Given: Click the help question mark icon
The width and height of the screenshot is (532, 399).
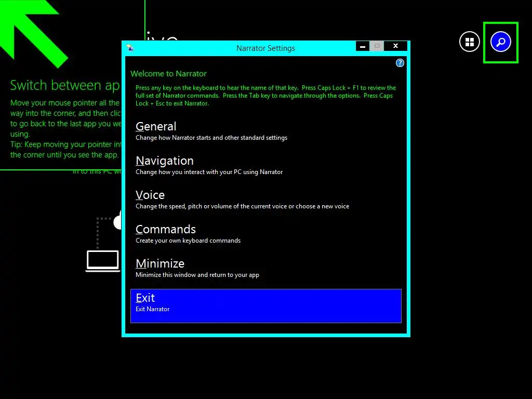Looking at the screenshot, I should point(400,63).
